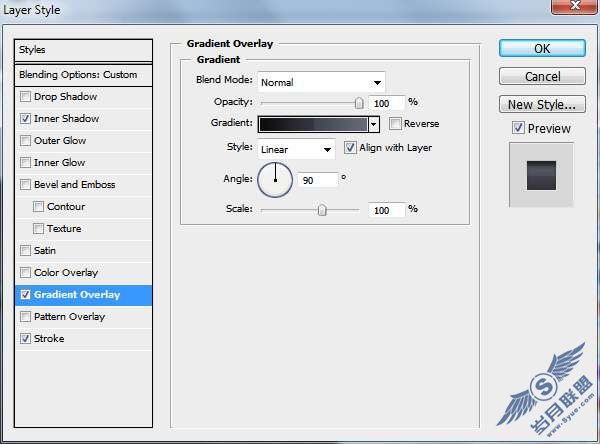Click the gradient color bar
The width and height of the screenshot is (600, 444).
[313, 124]
